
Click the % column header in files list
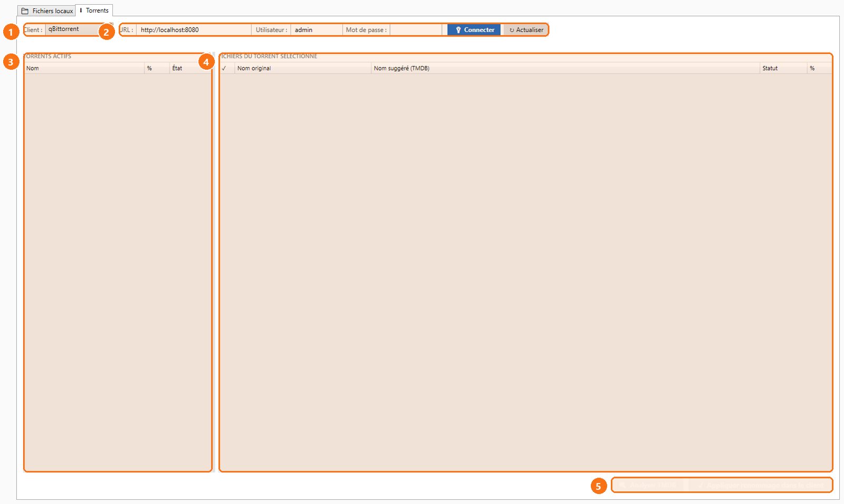819,68
